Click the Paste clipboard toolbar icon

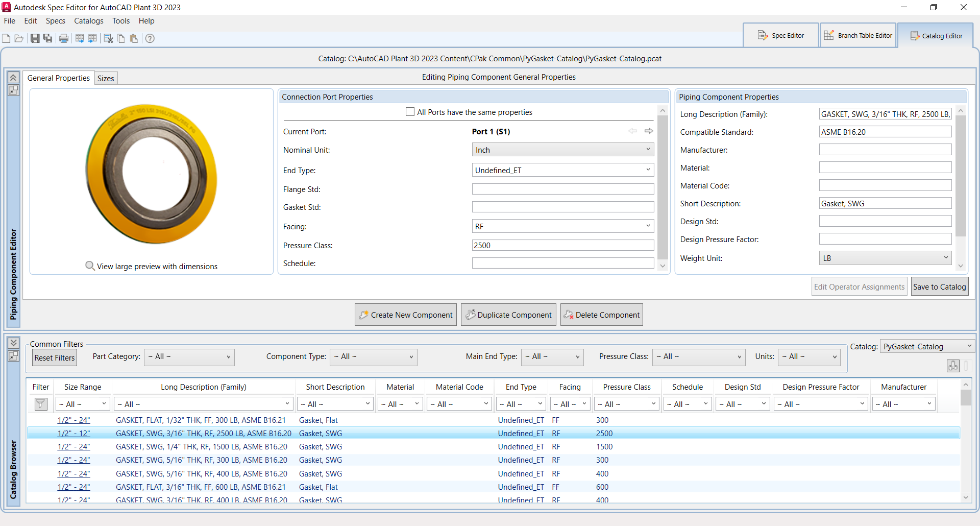(134, 38)
